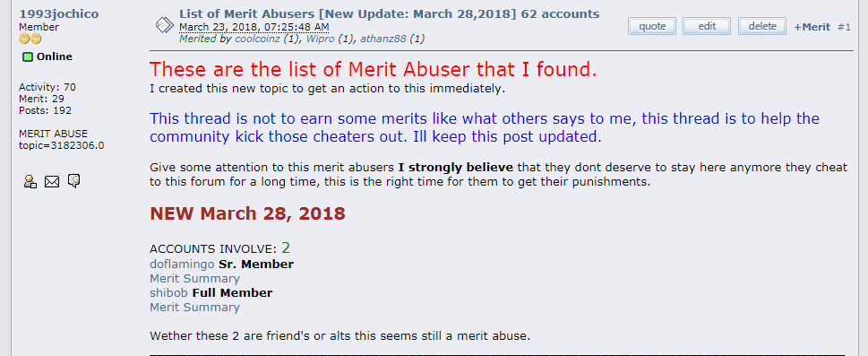Open merit sender Wipro's profile
The height and width of the screenshot is (356, 868).
click(x=320, y=39)
